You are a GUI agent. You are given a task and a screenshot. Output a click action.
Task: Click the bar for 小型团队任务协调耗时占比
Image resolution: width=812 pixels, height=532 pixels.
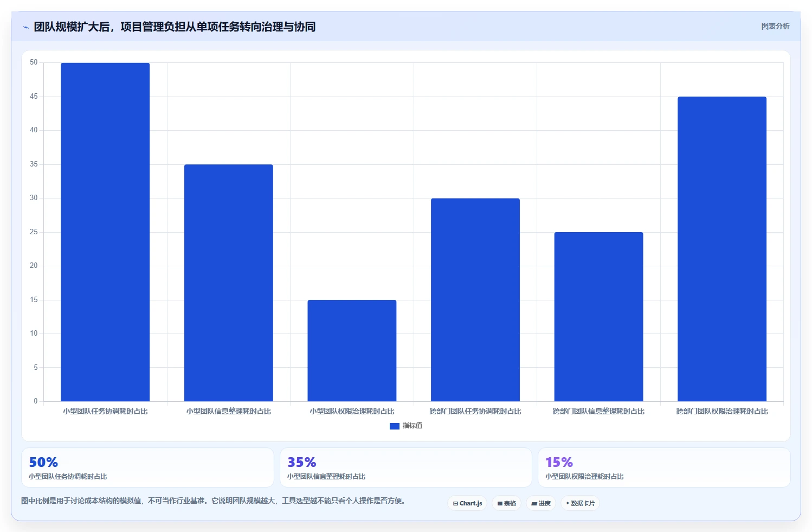click(x=105, y=232)
